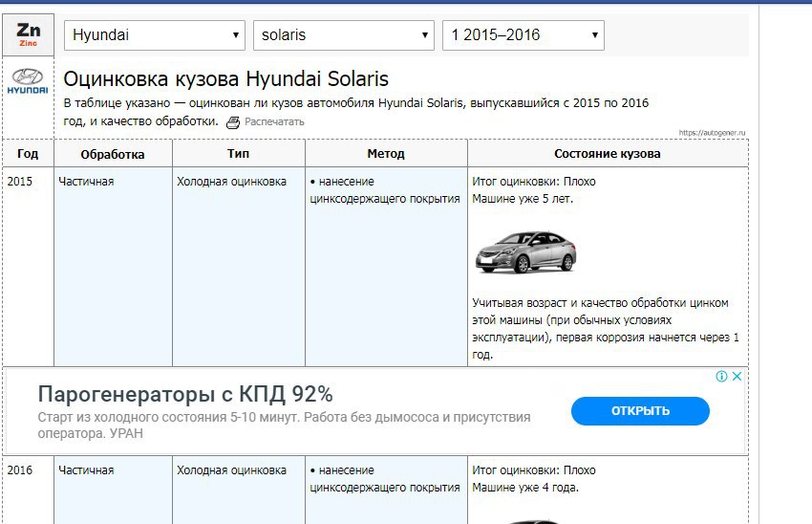Click the Распечатать print link
812x524 pixels.
click(274, 121)
